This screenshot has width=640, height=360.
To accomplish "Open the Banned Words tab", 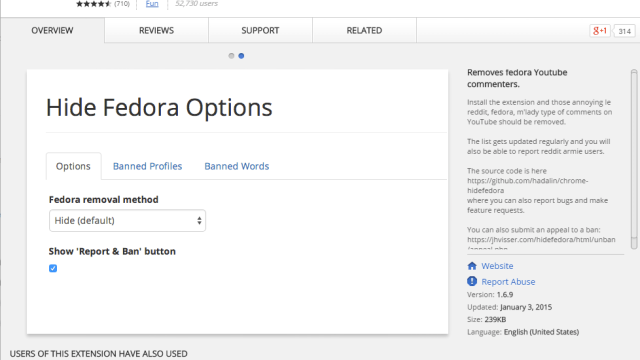I will 237,166.
